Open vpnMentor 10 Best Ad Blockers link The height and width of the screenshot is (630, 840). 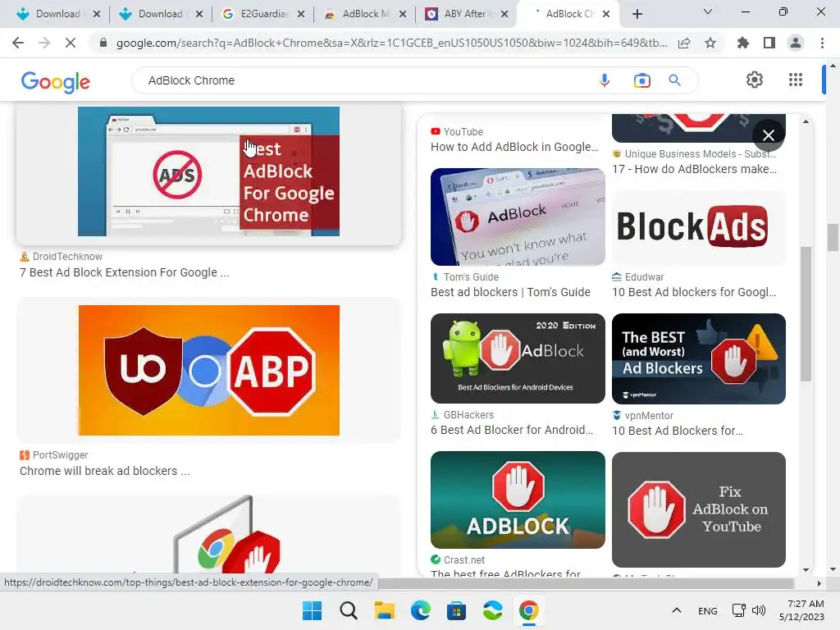click(x=677, y=431)
